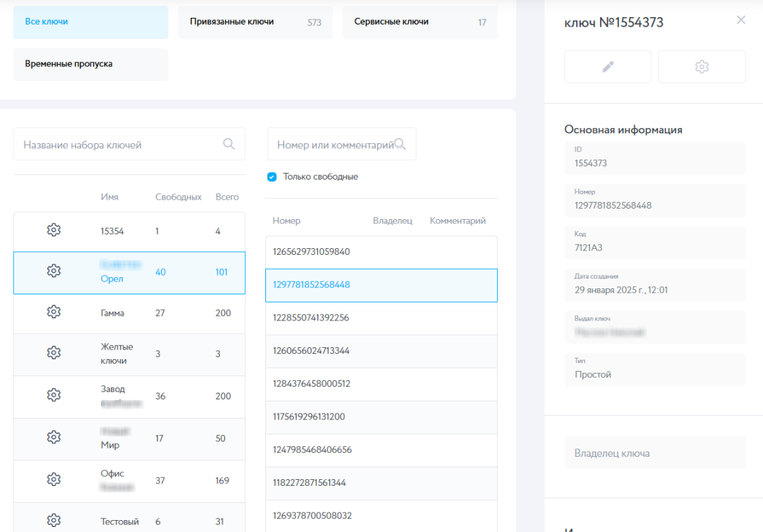Select the Все ключи tab
The width and height of the screenshot is (763, 532).
click(91, 22)
